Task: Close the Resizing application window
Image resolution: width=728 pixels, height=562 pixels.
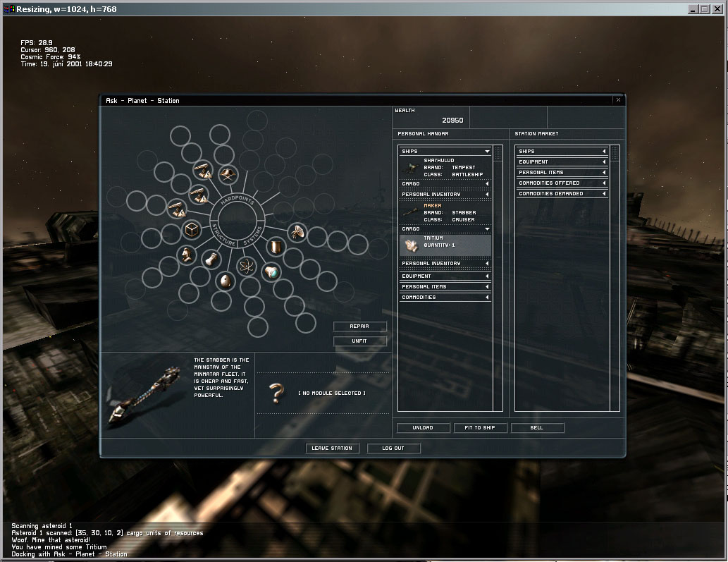Action: pos(718,9)
